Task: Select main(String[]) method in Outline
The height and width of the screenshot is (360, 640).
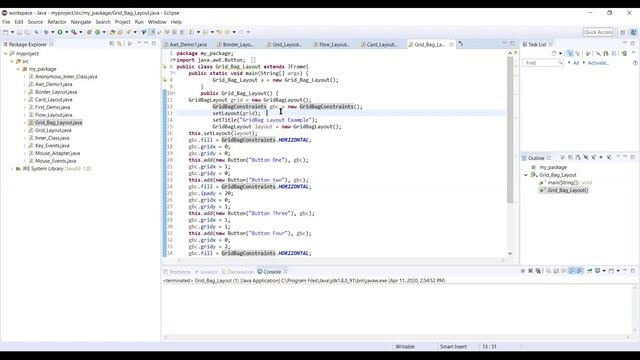Action: click(563, 182)
